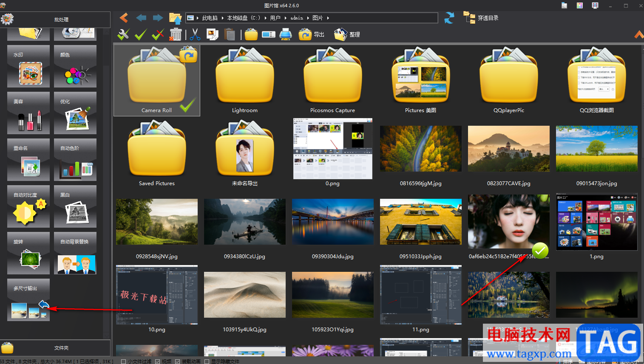Rename with the blue text field icon

pyautogui.click(x=269, y=34)
